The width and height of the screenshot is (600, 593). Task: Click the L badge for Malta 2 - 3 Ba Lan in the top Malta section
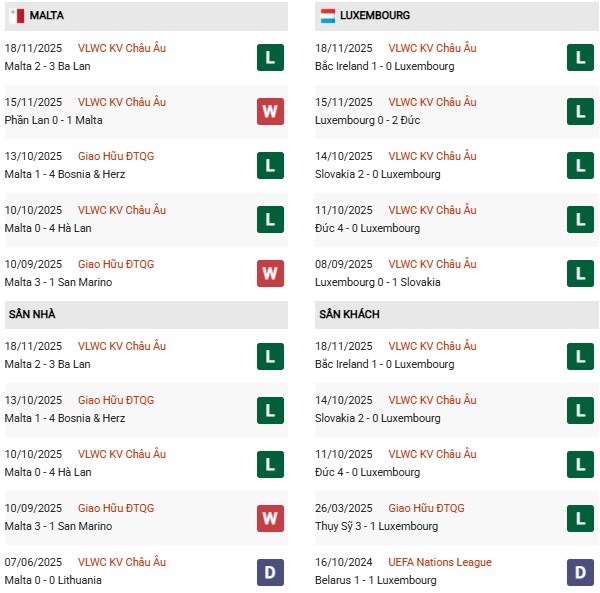[x=270, y=57]
